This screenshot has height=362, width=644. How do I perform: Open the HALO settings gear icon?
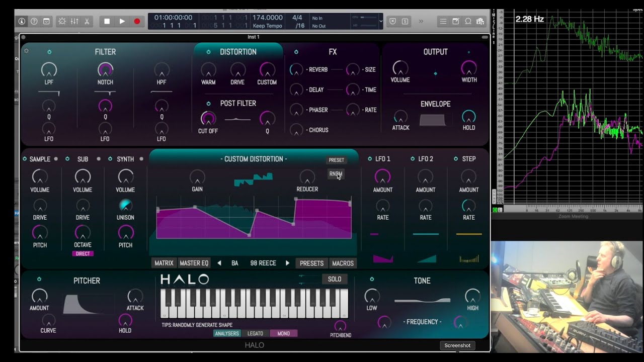[x=27, y=51]
